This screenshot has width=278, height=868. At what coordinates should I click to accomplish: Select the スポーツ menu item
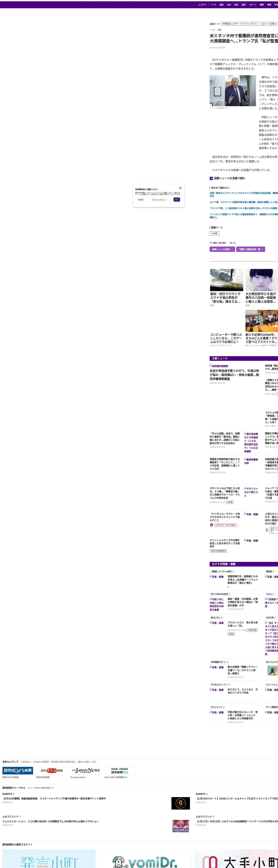pyautogui.click(x=252, y=5)
